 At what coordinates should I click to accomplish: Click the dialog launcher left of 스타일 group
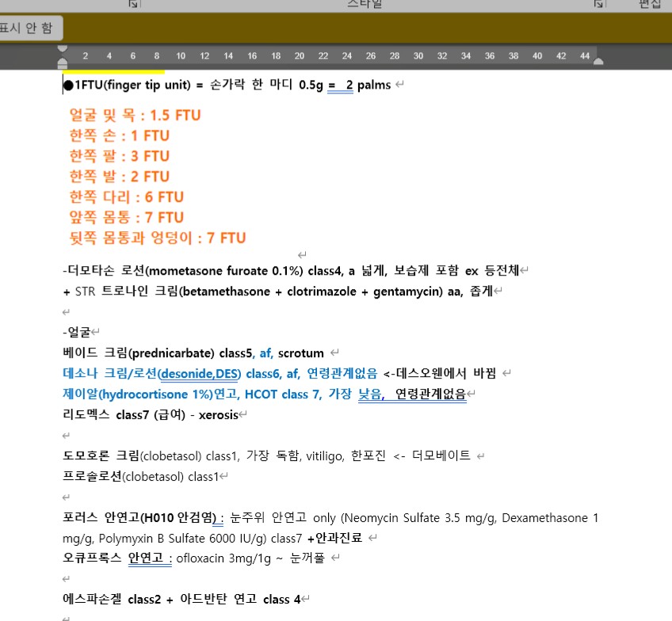[134, 4]
